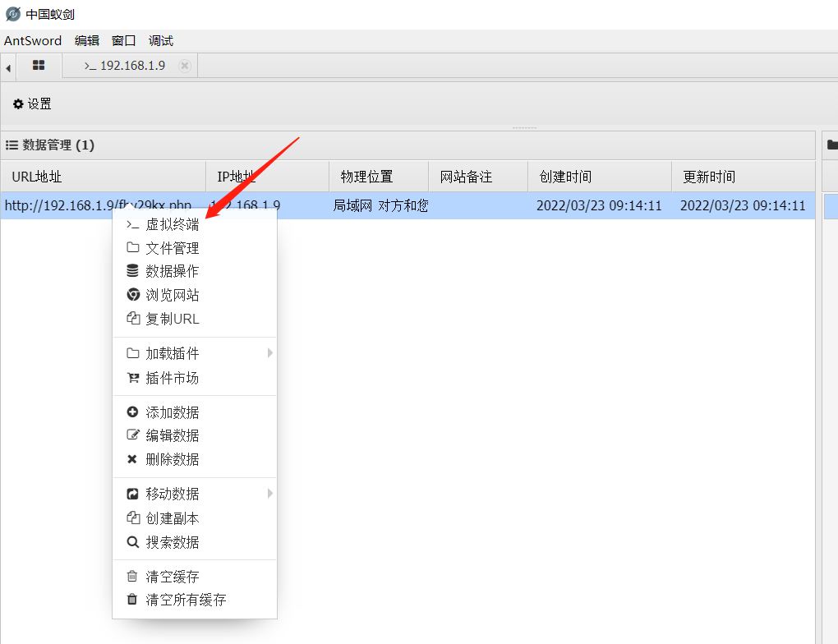Select 浏览网站 in the context menu

coord(195,295)
